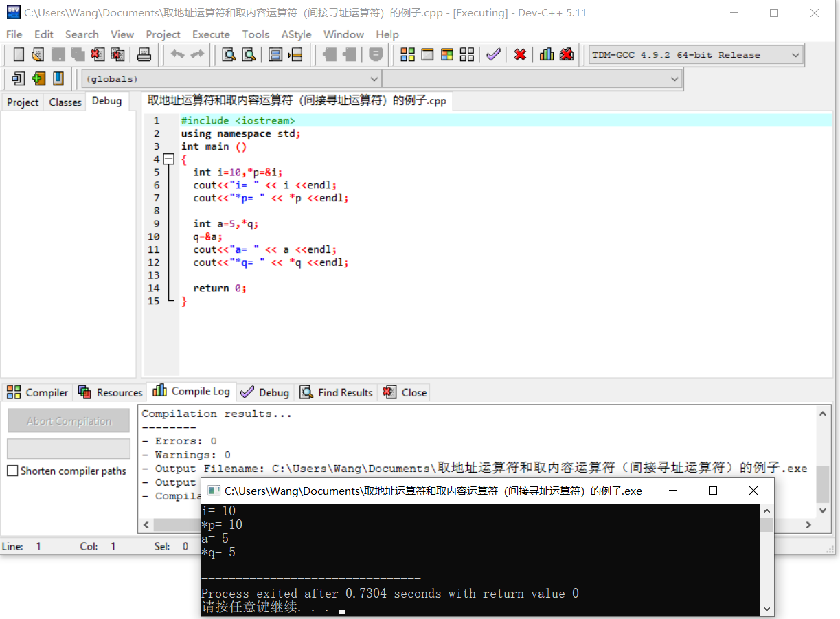
Task: Open the AStyle menu
Action: point(296,34)
